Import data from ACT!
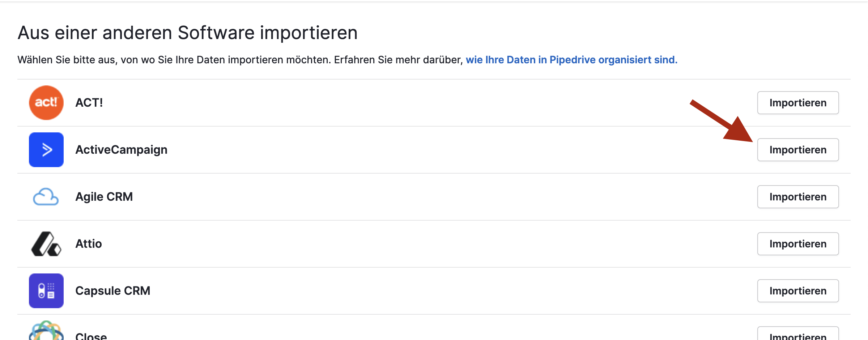Screen dimensions: 868x340 tap(798, 103)
